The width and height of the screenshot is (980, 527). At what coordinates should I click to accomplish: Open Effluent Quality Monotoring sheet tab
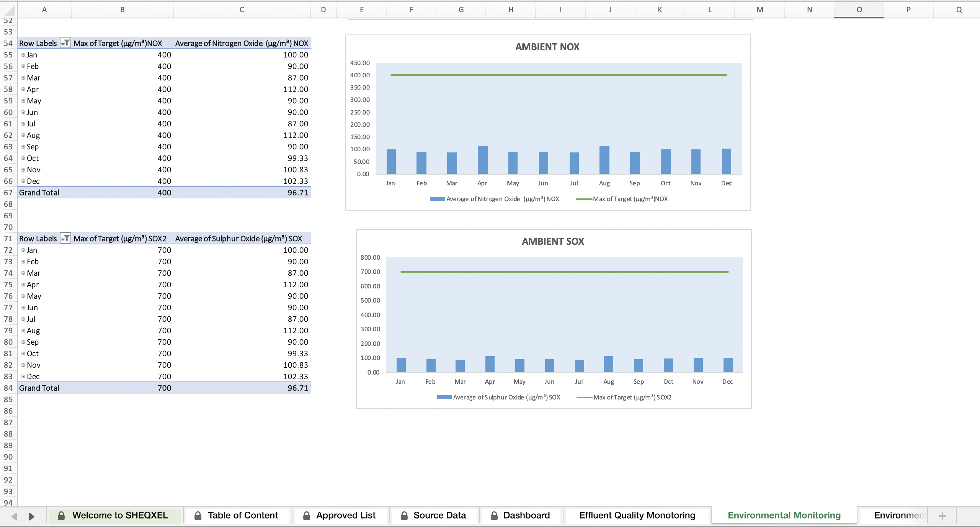637,516
